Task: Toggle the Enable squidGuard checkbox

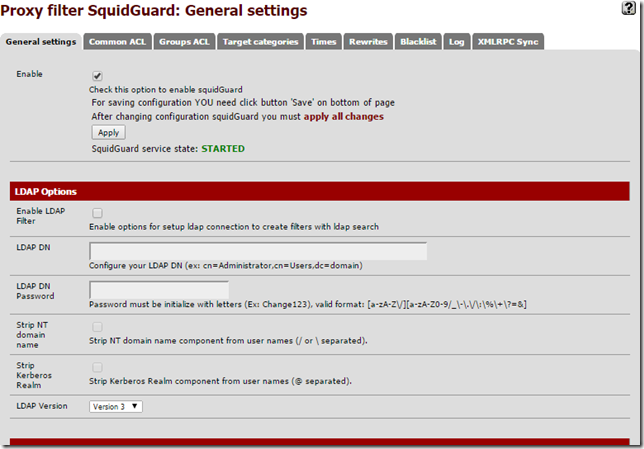Action: 97,76
